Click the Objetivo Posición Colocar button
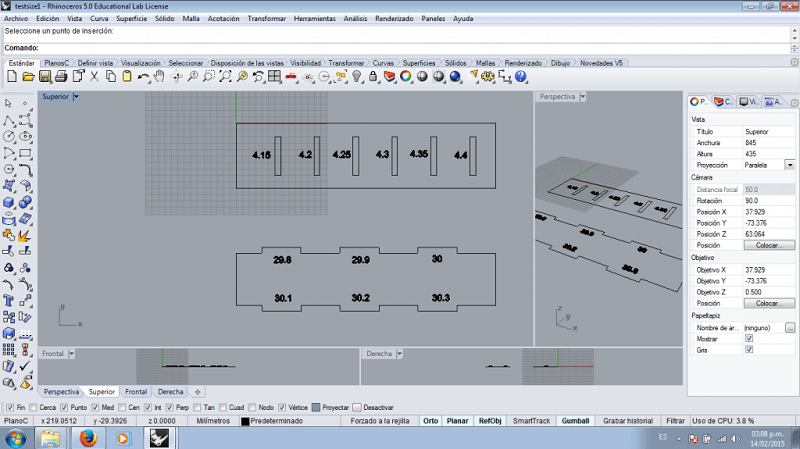This screenshot has height=449, width=800. pyautogui.click(x=769, y=303)
